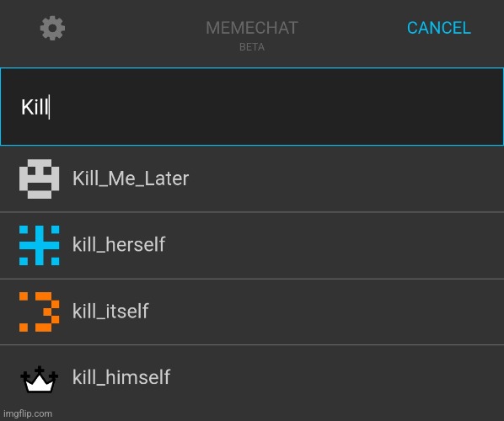This screenshot has width=504, height=421.
Task: Click blank space right of Kill_Me_Later result
Action: pyautogui.click(x=346, y=179)
